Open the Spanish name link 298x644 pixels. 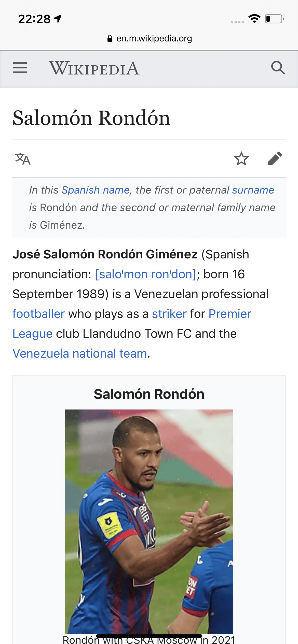pos(96,190)
